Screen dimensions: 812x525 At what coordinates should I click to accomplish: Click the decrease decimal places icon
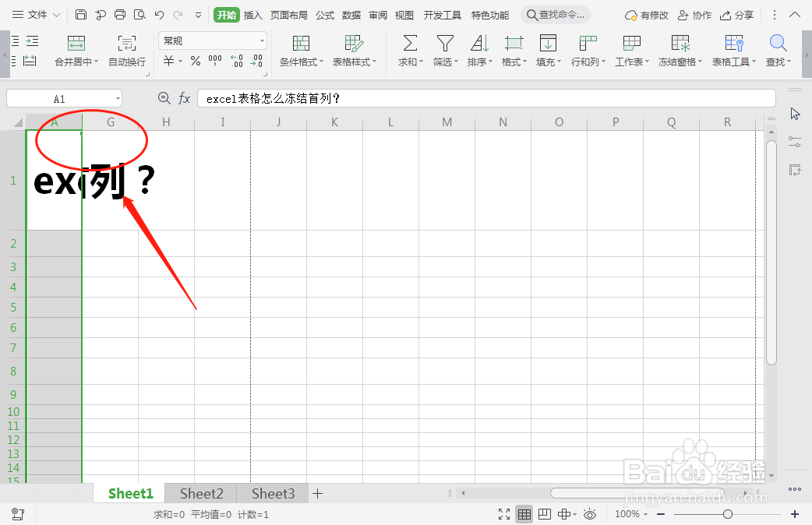pos(256,61)
